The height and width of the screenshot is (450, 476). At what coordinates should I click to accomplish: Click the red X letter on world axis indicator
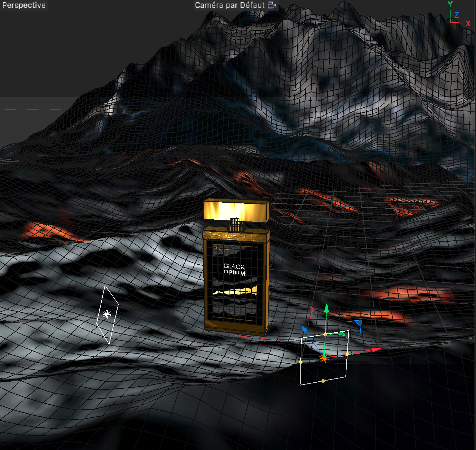point(468,24)
